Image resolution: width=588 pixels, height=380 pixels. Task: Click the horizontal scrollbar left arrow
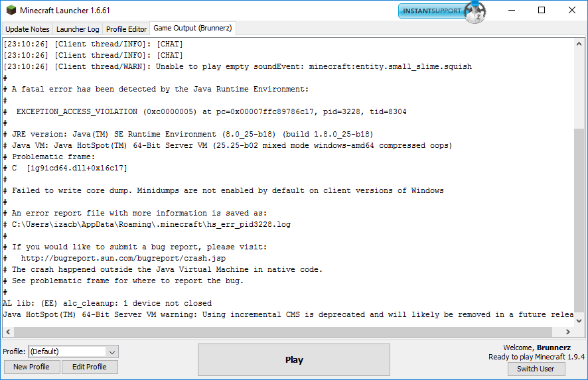point(8,332)
